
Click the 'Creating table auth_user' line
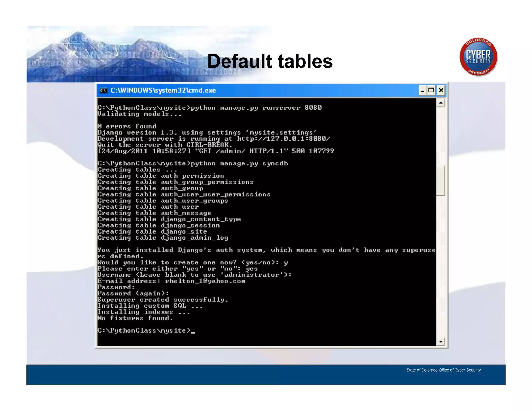coord(148,207)
